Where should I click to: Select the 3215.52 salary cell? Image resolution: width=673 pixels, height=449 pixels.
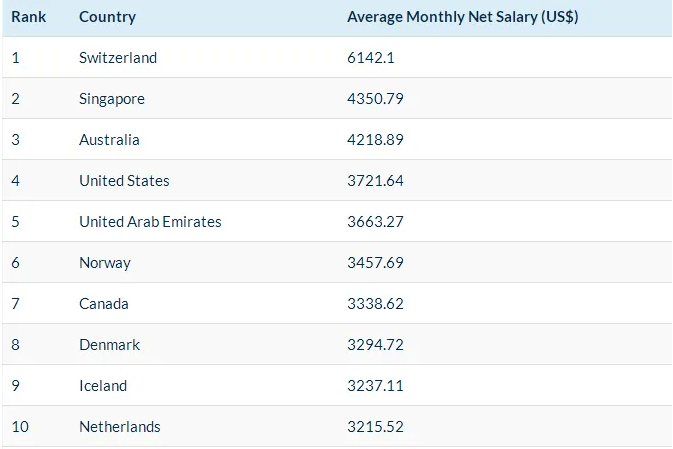[375, 427]
